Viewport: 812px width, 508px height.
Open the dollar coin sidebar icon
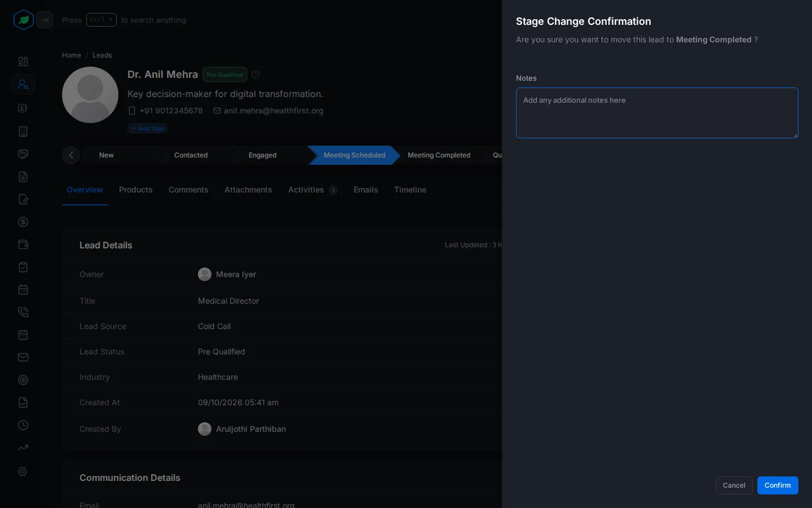pyautogui.click(x=23, y=222)
